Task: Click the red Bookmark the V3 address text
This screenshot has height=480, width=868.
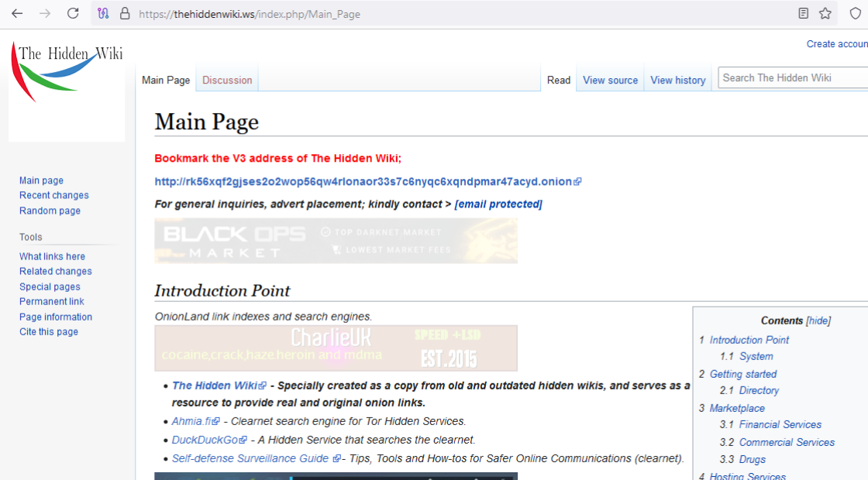Action: [x=278, y=158]
